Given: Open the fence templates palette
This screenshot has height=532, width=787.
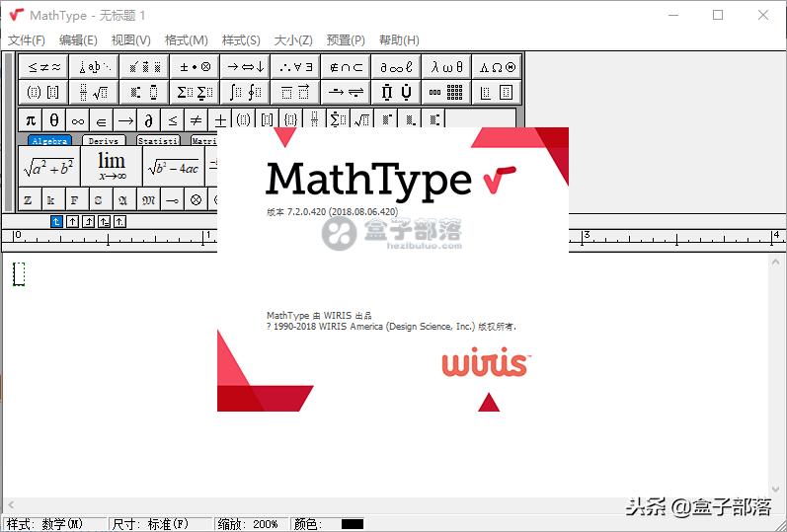Looking at the screenshot, I should 43,92.
